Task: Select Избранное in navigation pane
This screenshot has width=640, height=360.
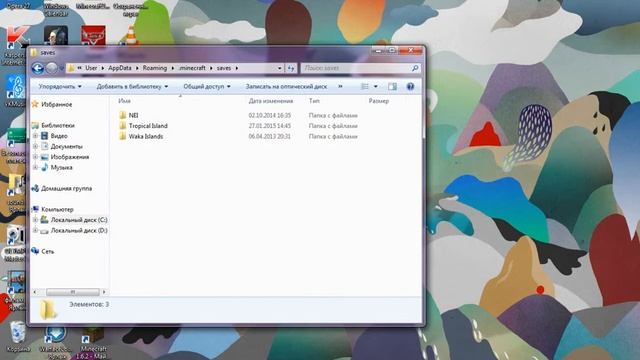Action: pyautogui.click(x=57, y=104)
